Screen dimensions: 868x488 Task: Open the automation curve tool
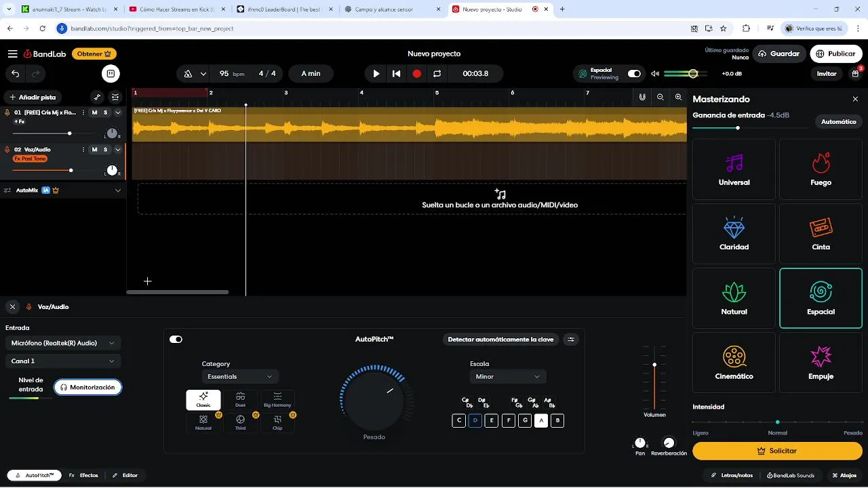pyautogui.click(x=97, y=97)
